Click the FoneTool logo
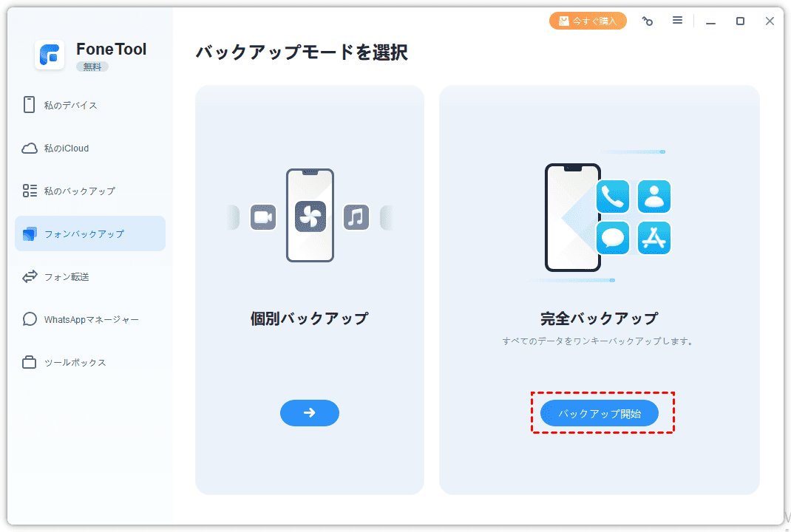 [x=50, y=55]
